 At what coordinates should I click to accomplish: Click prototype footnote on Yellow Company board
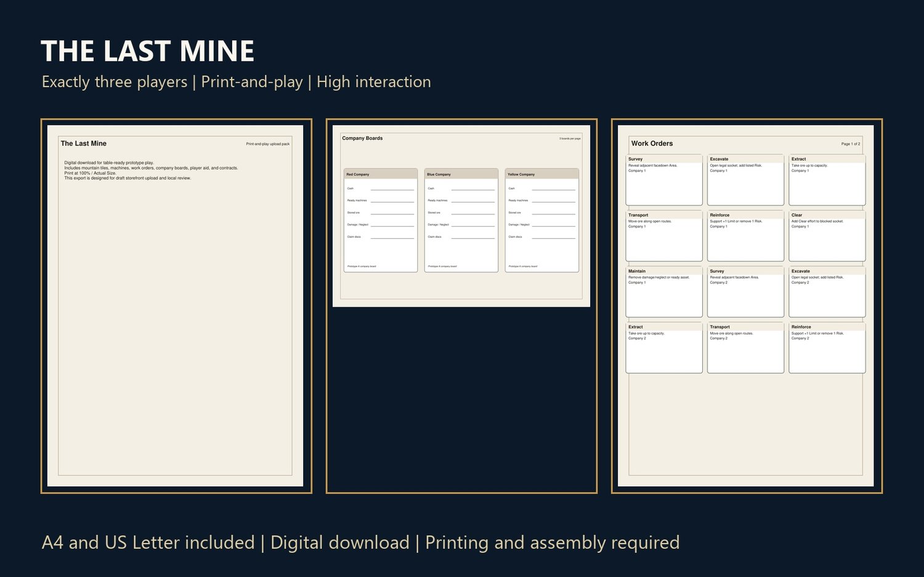523,266
